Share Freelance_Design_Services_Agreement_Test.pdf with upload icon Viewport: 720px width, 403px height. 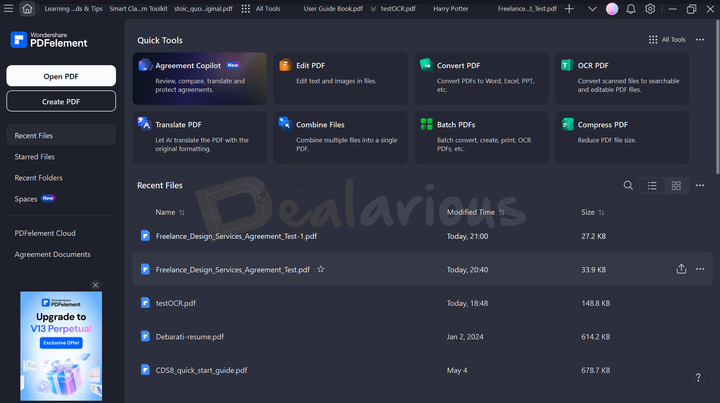coord(681,269)
